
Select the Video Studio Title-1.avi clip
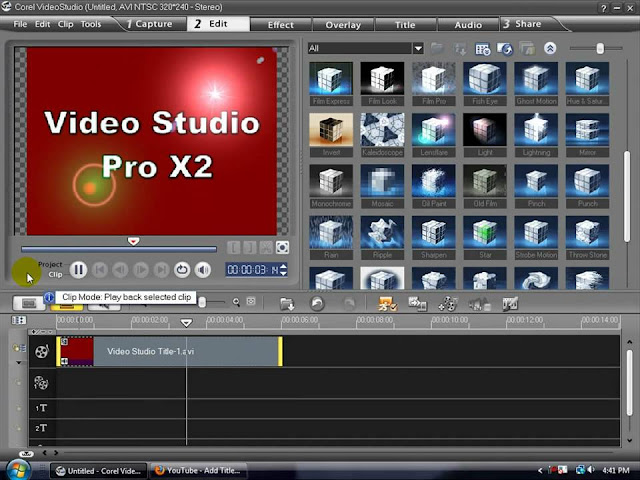point(169,351)
